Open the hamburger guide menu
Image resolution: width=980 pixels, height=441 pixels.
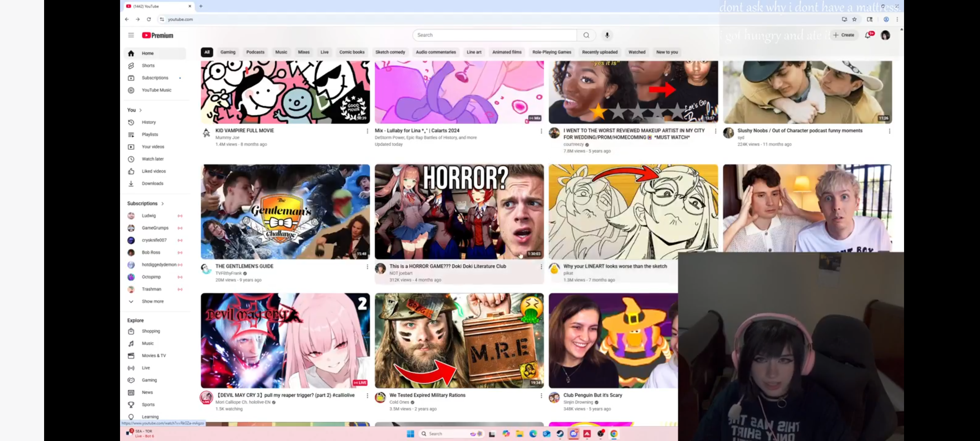click(131, 35)
